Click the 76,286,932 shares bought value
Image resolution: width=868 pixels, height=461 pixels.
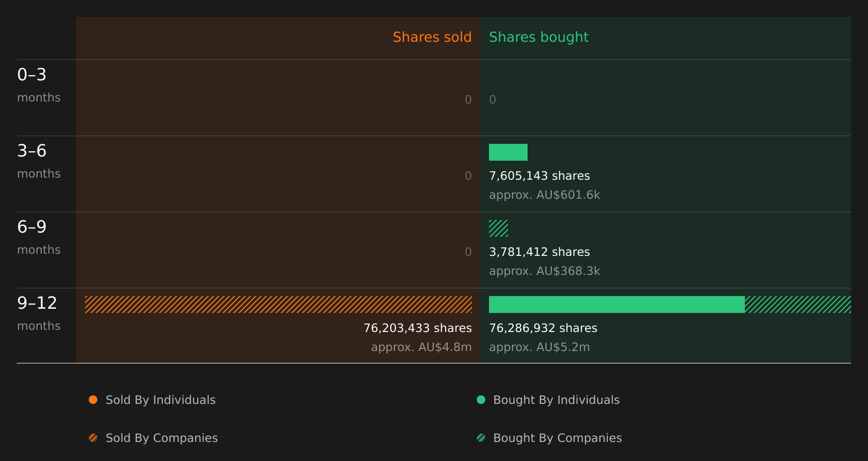click(x=543, y=328)
